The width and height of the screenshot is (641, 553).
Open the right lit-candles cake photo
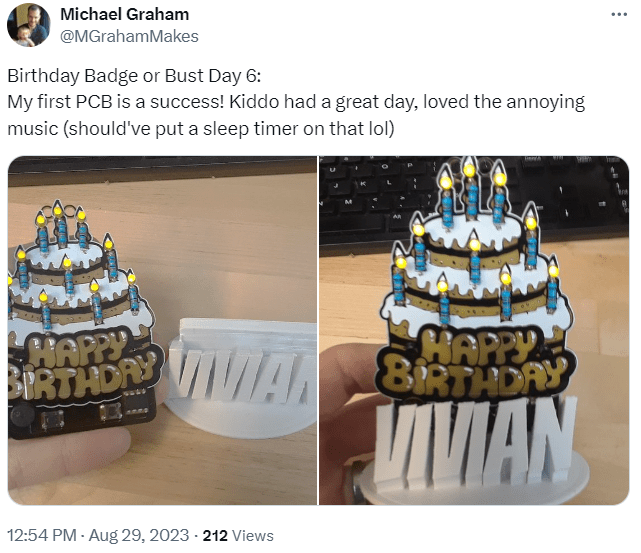click(x=474, y=330)
